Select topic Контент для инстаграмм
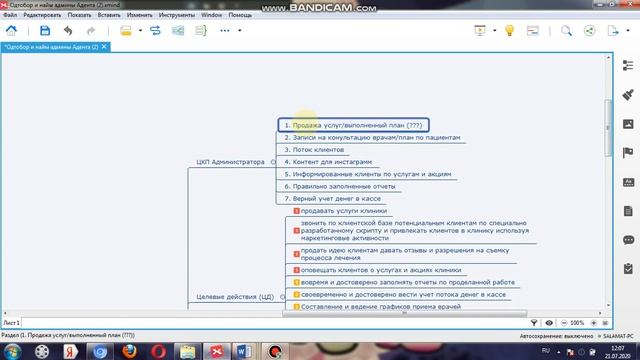The width and height of the screenshot is (640, 360). pyautogui.click(x=329, y=162)
